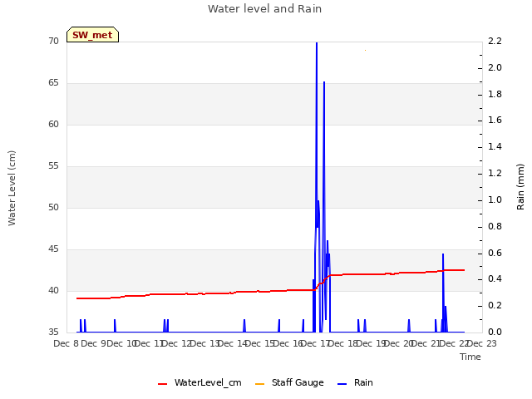Click the 0.8 tick on rain axis

pos(495,226)
